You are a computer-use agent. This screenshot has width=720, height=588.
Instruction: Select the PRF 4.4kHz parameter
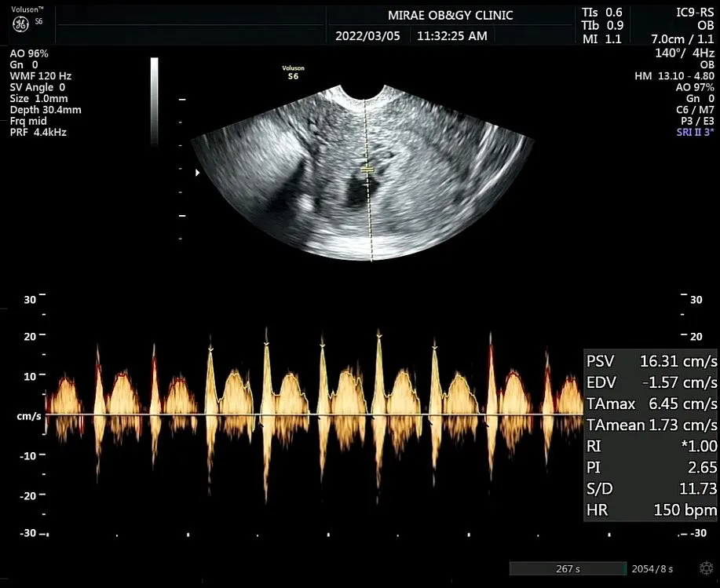pos(38,132)
